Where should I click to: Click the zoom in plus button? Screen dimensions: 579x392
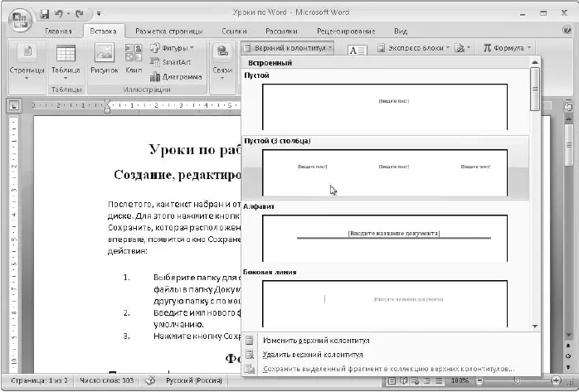click(x=556, y=380)
